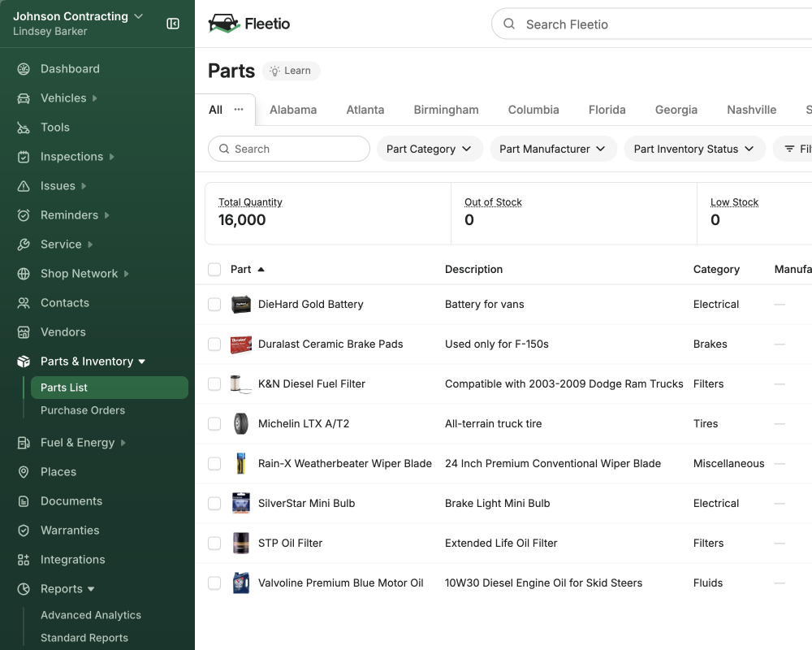Open Michelin LTX A/T2 tire thumbnail
812x650 pixels.
[241, 424]
